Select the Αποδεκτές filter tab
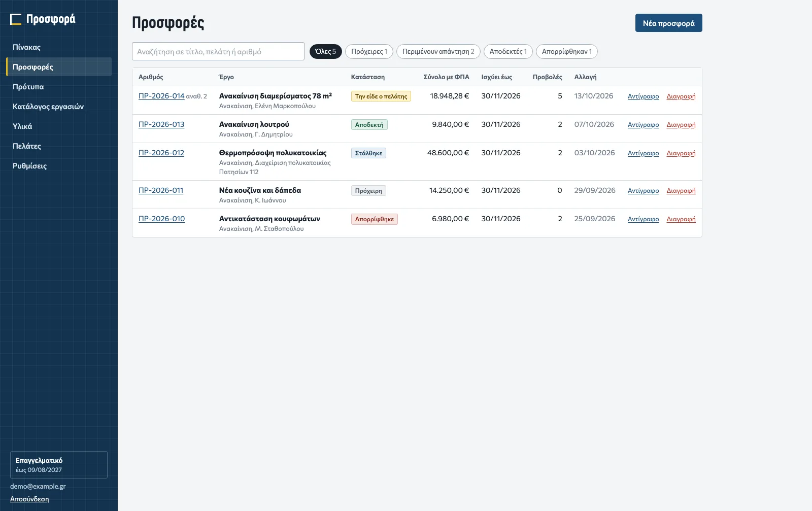The width and height of the screenshot is (812, 511). 508,51
